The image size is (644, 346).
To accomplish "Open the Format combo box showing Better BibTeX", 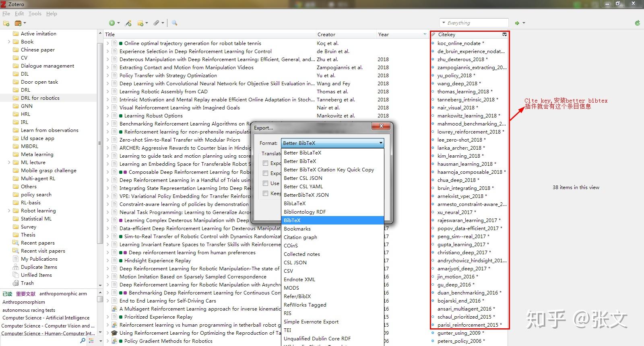I will [332, 143].
